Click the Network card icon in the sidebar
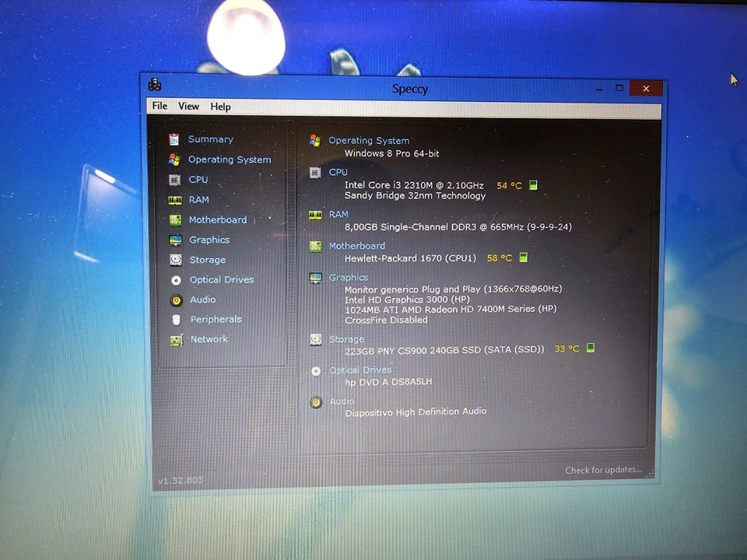Screen dimensions: 747x560 pyautogui.click(x=177, y=340)
